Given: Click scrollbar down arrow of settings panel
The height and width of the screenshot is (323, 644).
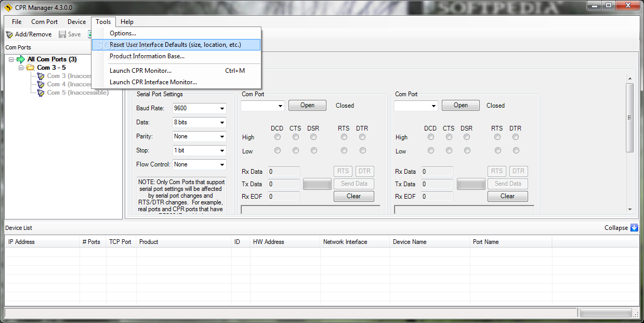Looking at the screenshot, I should tap(630, 209).
